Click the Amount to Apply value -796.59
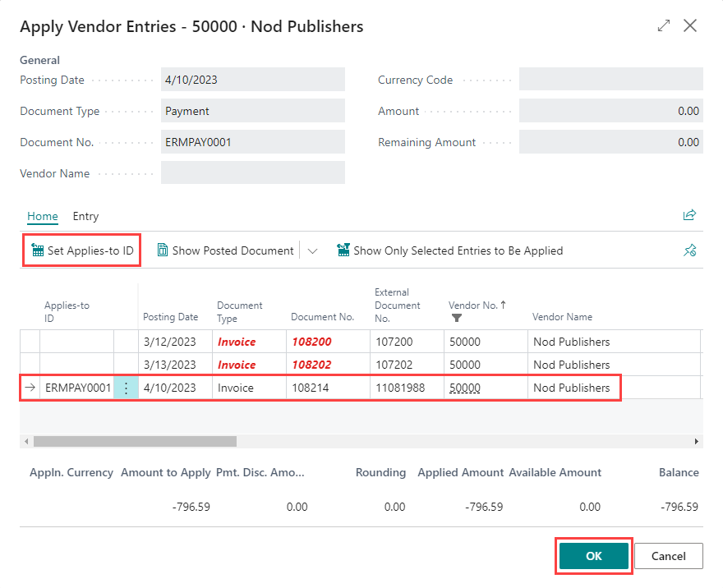The width and height of the screenshot is (723, 588). point(191,507)
